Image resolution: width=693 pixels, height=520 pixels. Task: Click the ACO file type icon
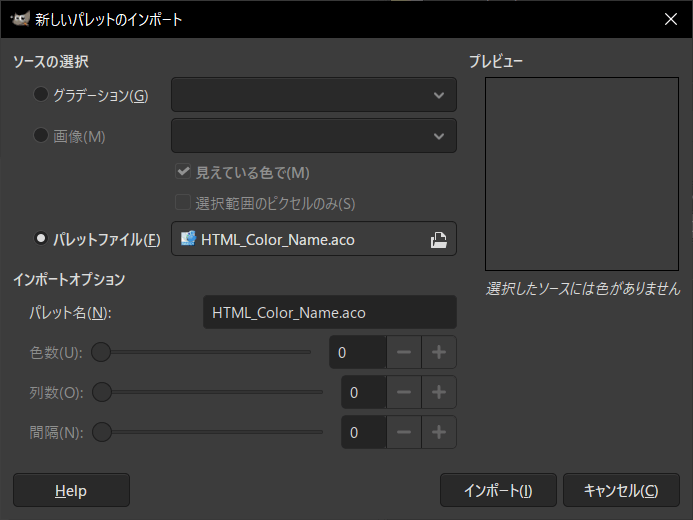(188, 238)
